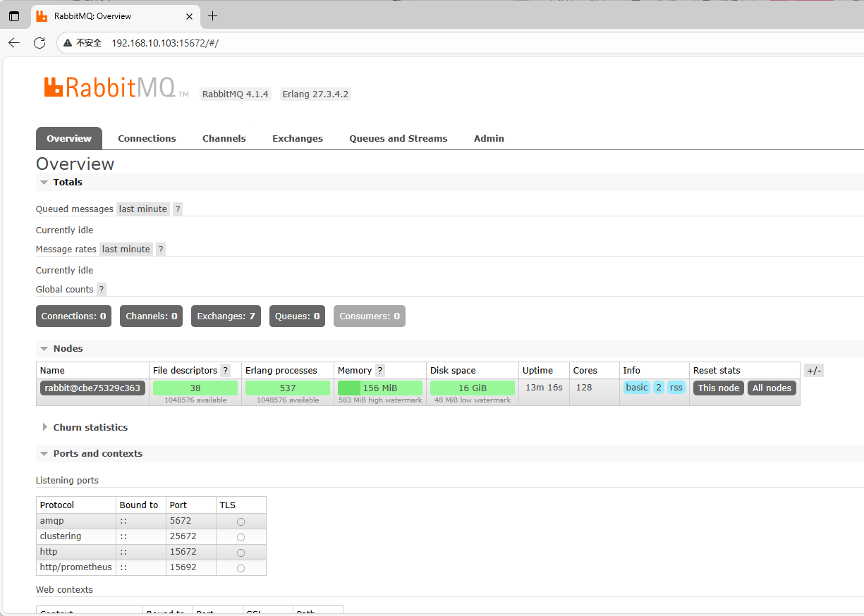This screenshot has height=616, width=864.
Task: Click TLS indicator for http port 15672
Action: (x=241, y=553)
